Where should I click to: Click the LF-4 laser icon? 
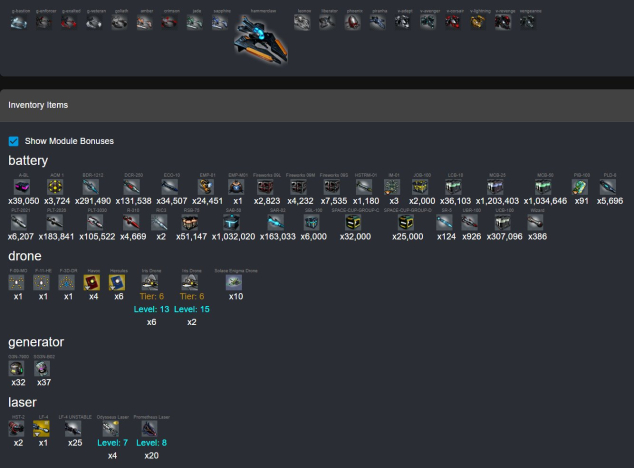point(42,429)
